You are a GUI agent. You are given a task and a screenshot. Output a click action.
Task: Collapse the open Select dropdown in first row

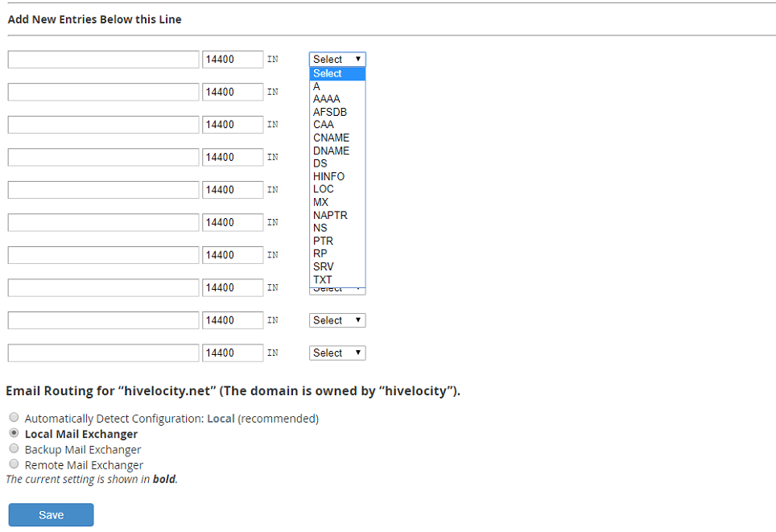pyautogui.click(x=336, y=60)
